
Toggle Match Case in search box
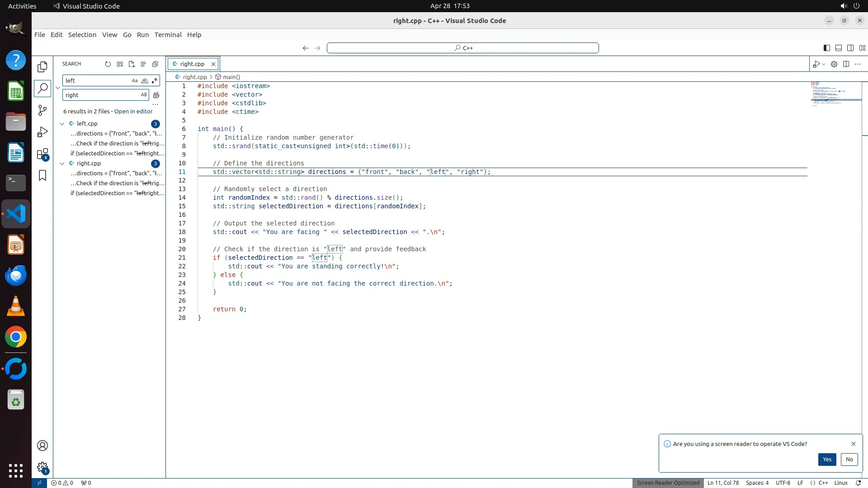(x=134, y=80)
